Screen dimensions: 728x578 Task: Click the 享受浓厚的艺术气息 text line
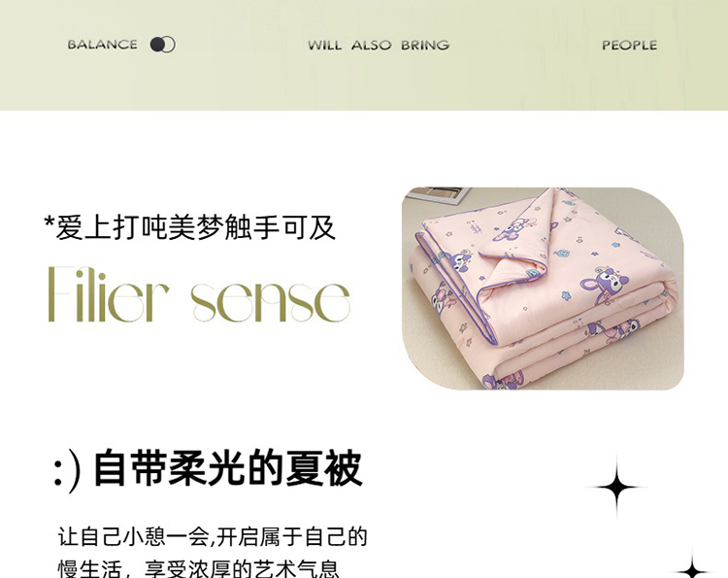(242, 568)
